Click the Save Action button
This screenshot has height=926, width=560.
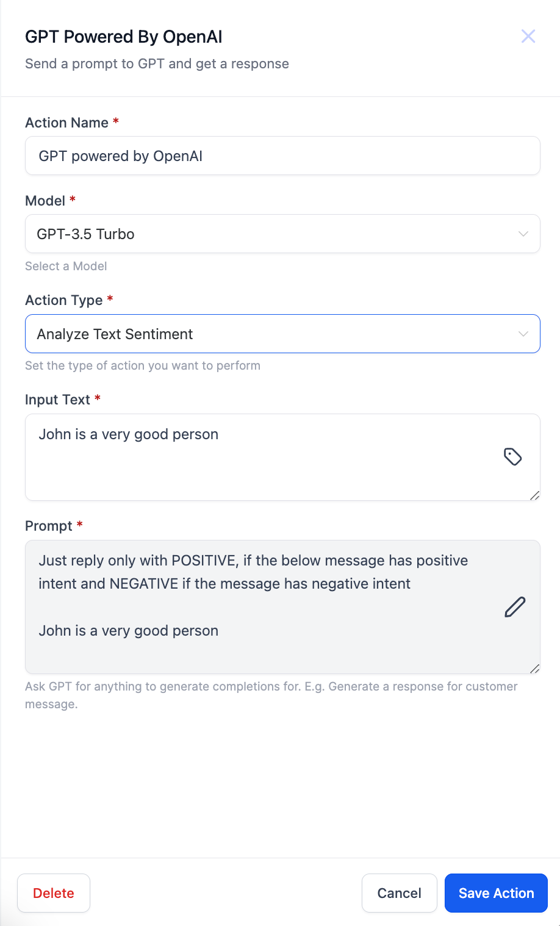[496, 893]
